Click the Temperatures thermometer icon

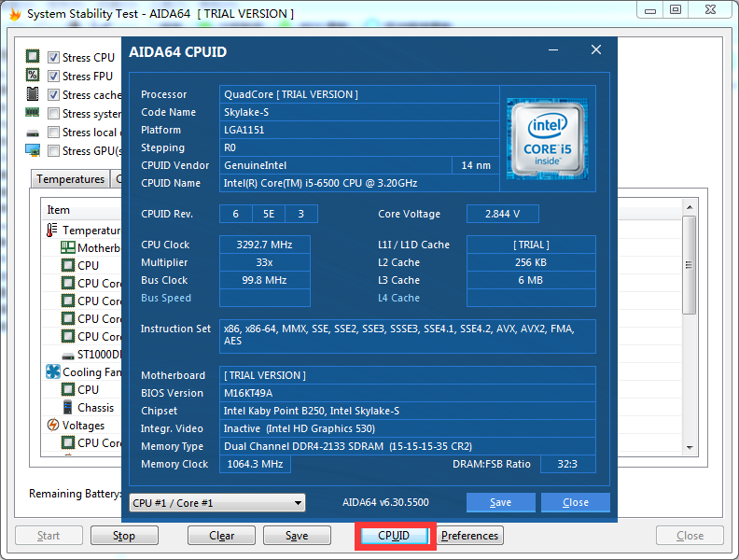click(53, 230)
